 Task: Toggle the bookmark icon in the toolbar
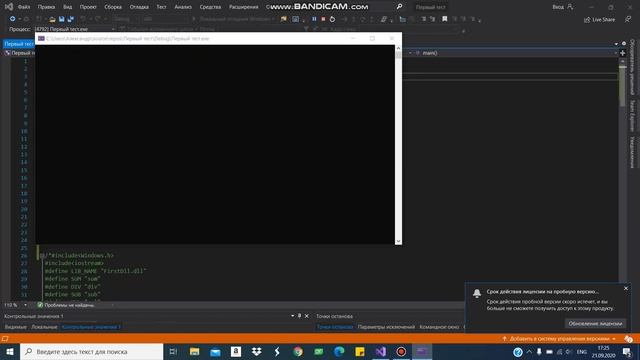pyautogui.click(x=445, y=19)
